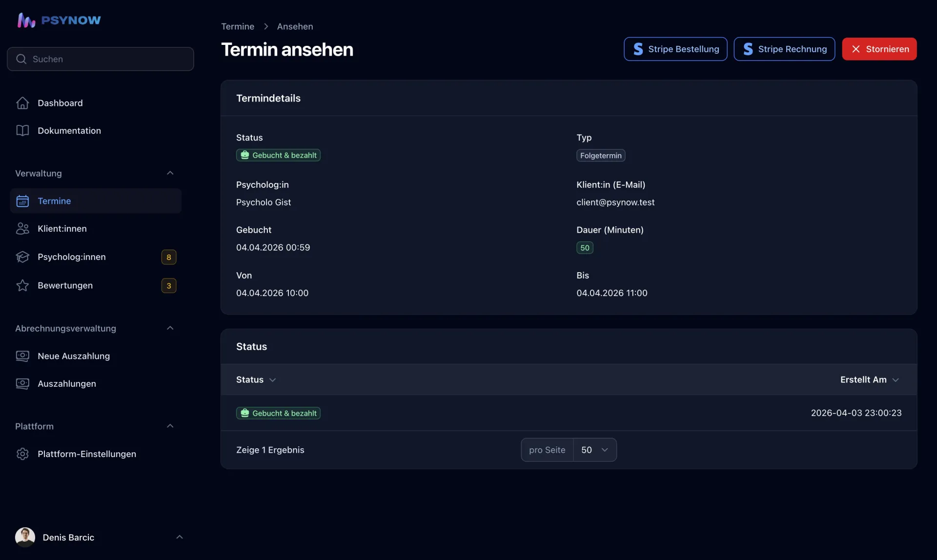This screenshot has height=560, width=937.
Task: Click the Dashboard home icon
Action: (x=22, y=103)
